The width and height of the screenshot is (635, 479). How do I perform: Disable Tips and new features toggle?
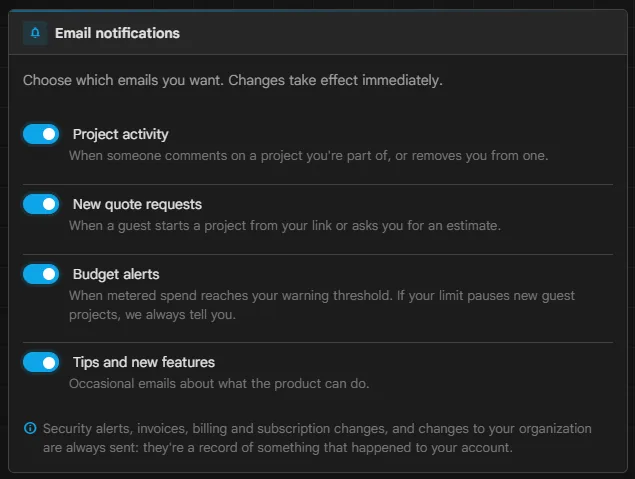(x=41, y=362)
